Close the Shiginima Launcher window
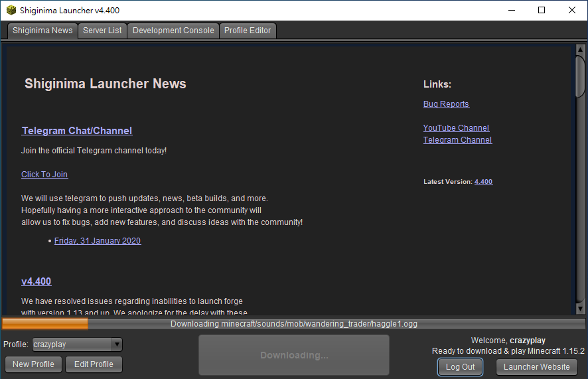The width and height of the screenshot is (588, 379). tap(572, 10)
